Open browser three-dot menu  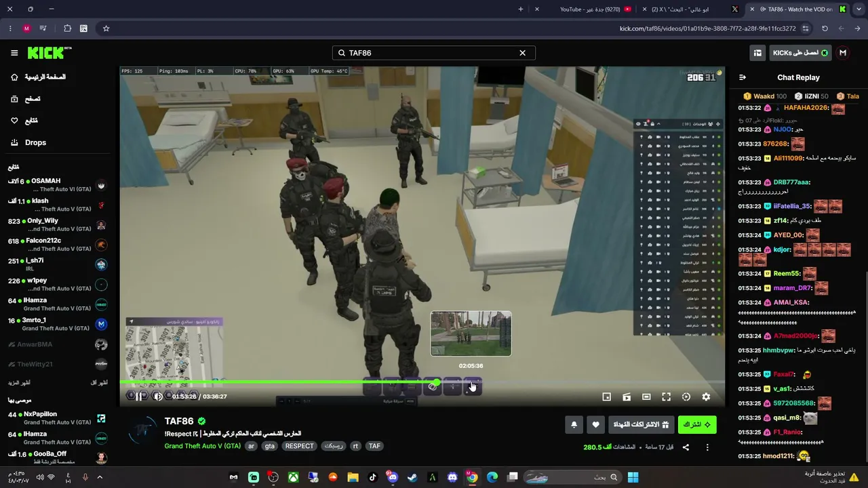tap(10, 28)
